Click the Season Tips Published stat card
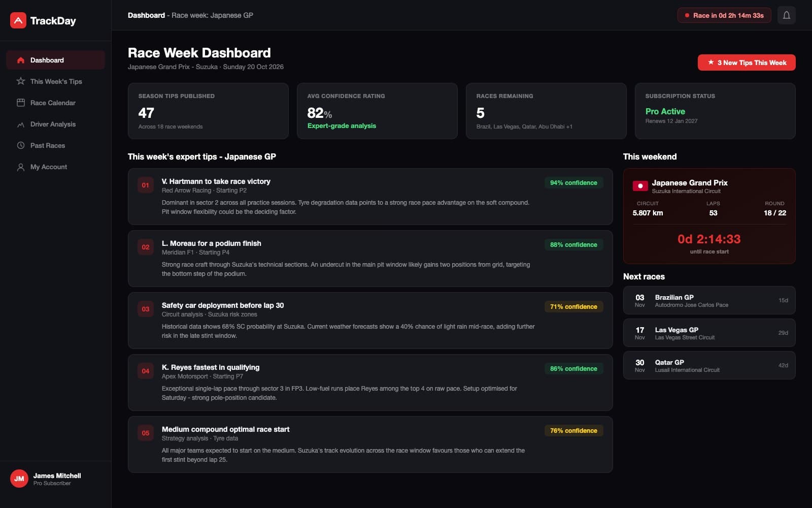This screenshot has width=812, height=508. (x=208, y=111)
